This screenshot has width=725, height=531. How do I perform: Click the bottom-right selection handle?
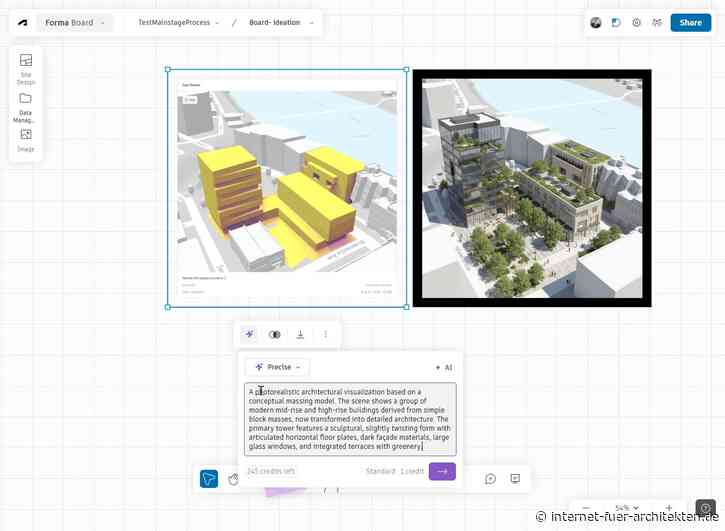pos(406,307)
